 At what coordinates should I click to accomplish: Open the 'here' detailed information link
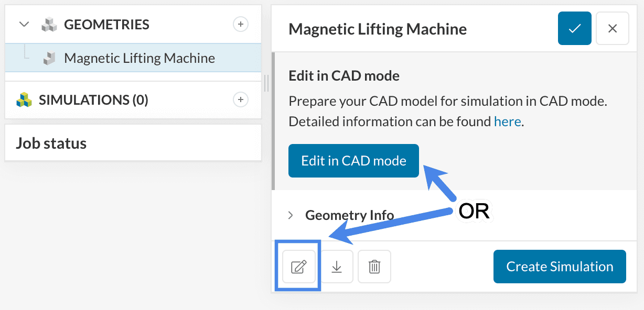click(x=507, y=122)
